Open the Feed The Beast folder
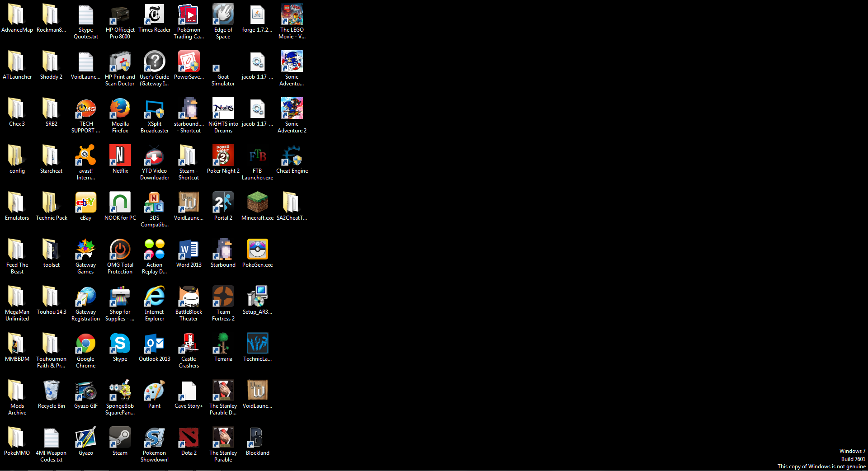The height and width of the screenshot is (471, 868). click(17, 250)
